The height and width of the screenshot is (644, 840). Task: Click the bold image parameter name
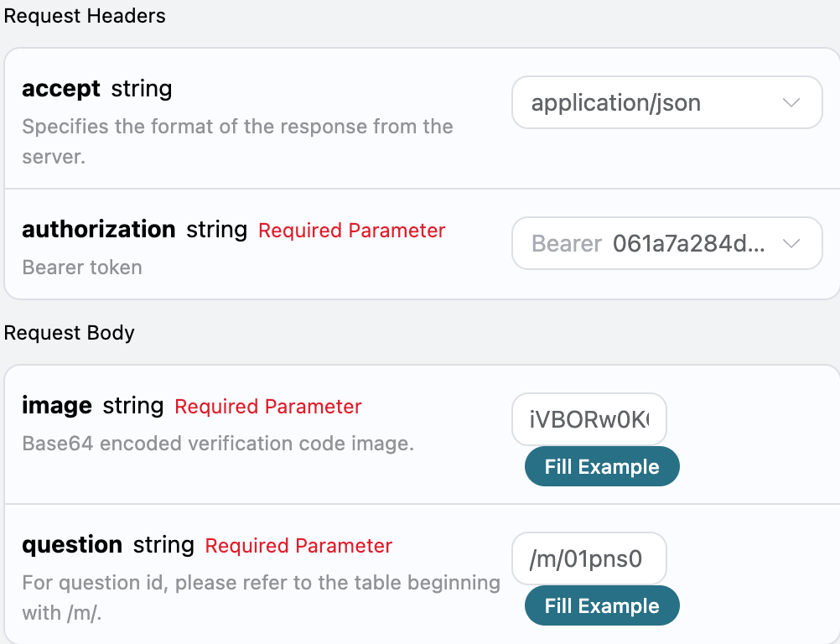point(56,406)
